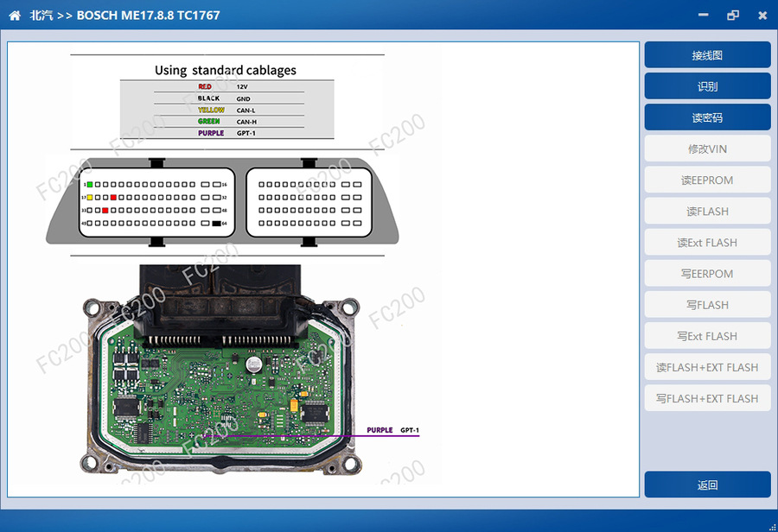Image resolution: width=778 pixels, height=532 pixels.
Task: Open the 接线图 wiring diagram
Action: tap(707, 54)
